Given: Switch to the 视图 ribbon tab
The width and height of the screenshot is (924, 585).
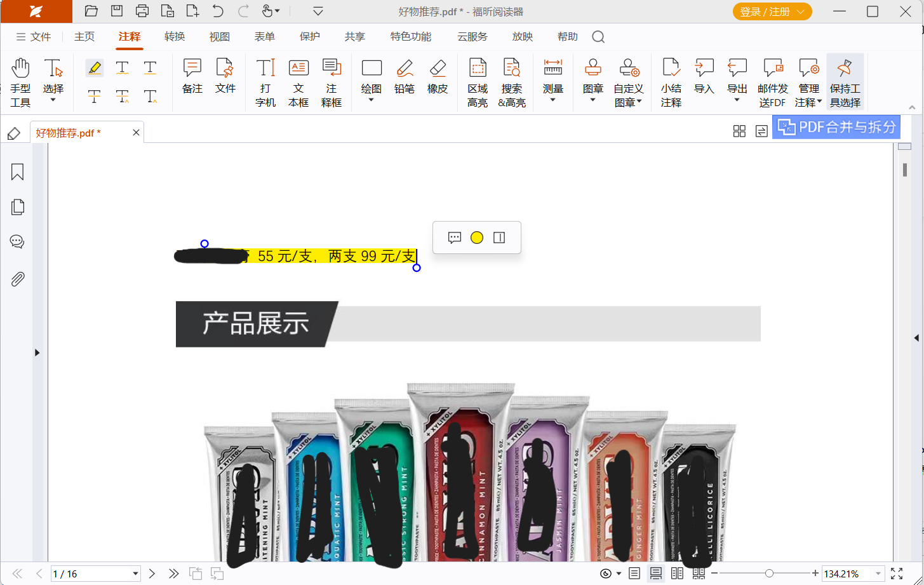Looking at the screenshot, I should point(220,37).
